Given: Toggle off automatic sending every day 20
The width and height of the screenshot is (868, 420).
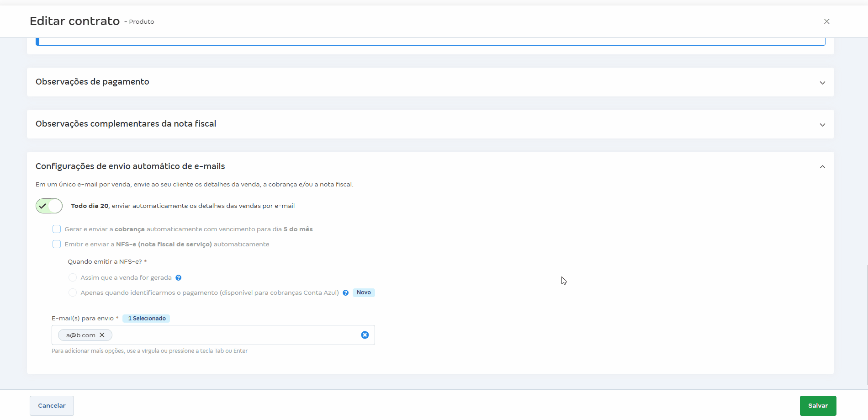Looking at the screenshot, I should (x=49, y=206).
